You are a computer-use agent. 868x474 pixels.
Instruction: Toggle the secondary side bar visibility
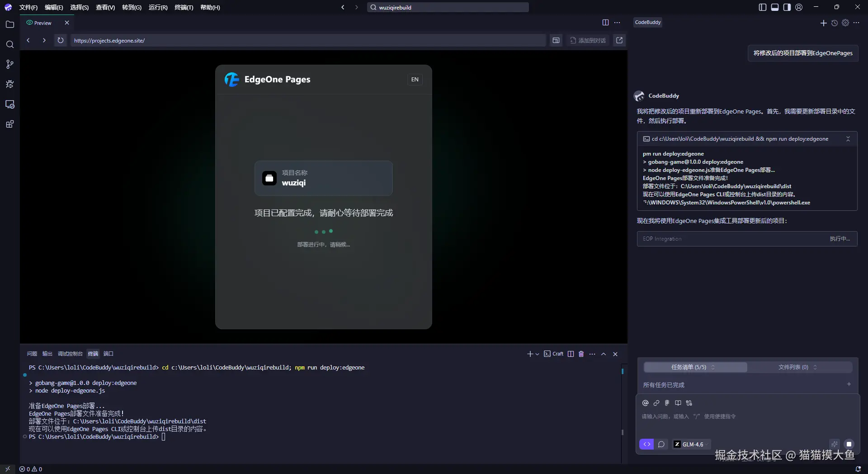tap(787, 7)
